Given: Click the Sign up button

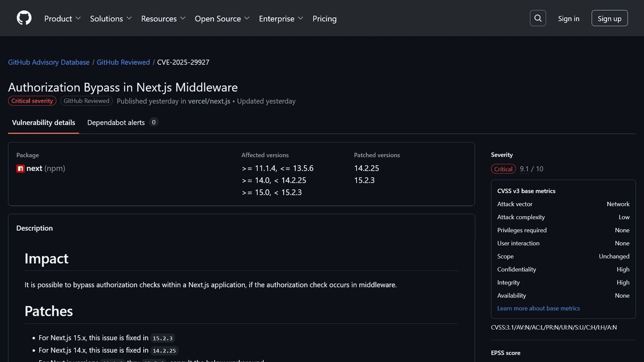Looking at the screenshot, I should [x=610, y=18].
